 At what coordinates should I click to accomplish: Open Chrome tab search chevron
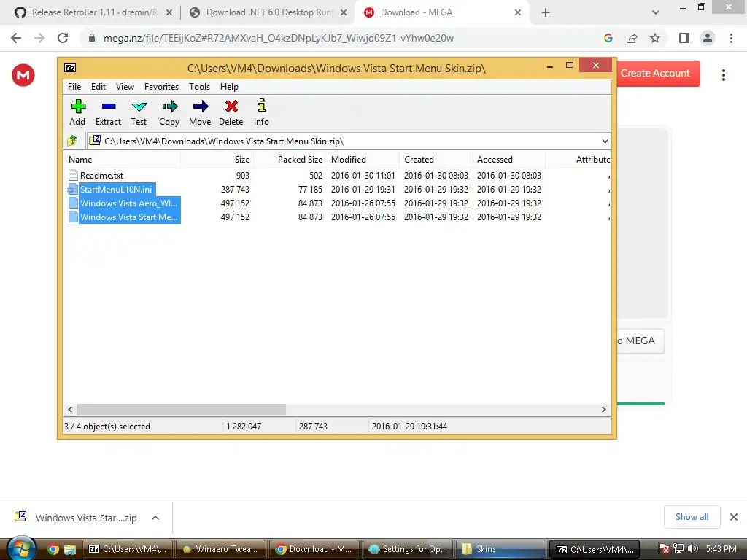point(656,12)
